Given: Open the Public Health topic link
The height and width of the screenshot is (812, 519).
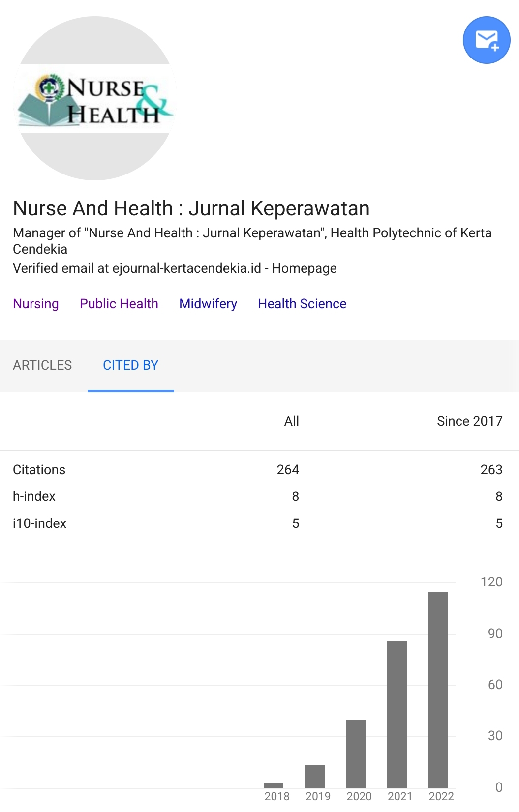Looking at the screenshot, I should click(119, 304).
